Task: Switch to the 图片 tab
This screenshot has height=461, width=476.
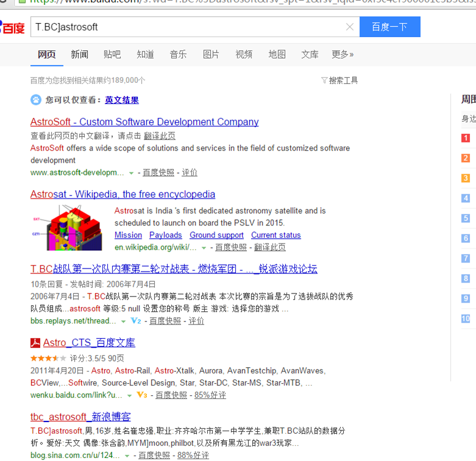Action: point(211,54)
